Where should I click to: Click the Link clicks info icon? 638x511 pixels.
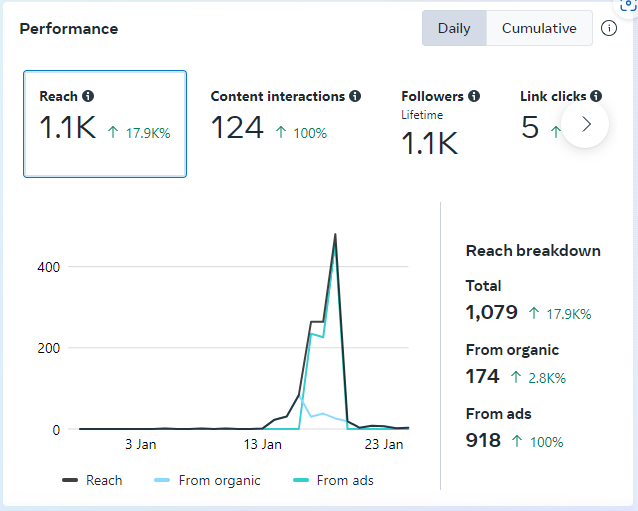pos(596,97)
